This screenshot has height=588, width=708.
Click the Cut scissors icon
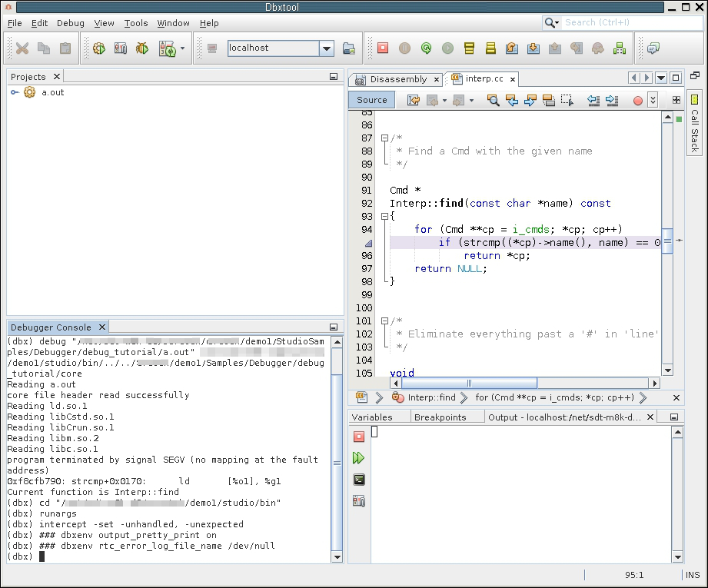[22, 48]
